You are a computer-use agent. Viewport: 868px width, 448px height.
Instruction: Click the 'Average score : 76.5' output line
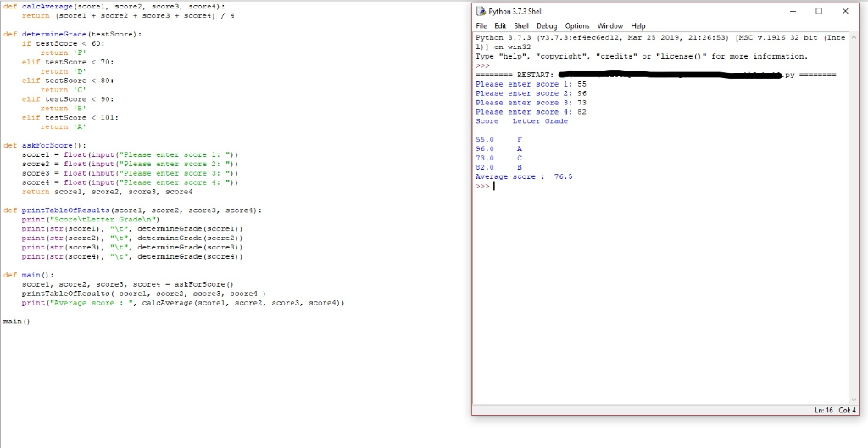point(524,176)
